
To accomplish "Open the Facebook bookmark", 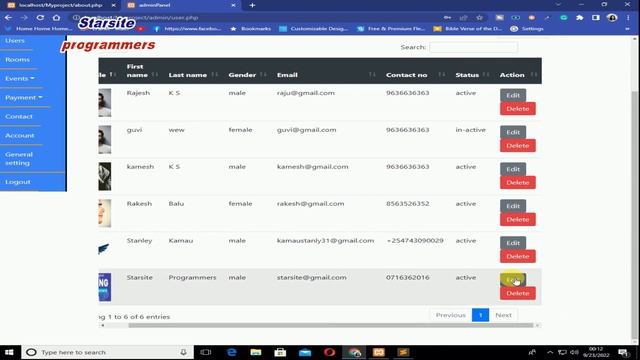I will (187, 29).
